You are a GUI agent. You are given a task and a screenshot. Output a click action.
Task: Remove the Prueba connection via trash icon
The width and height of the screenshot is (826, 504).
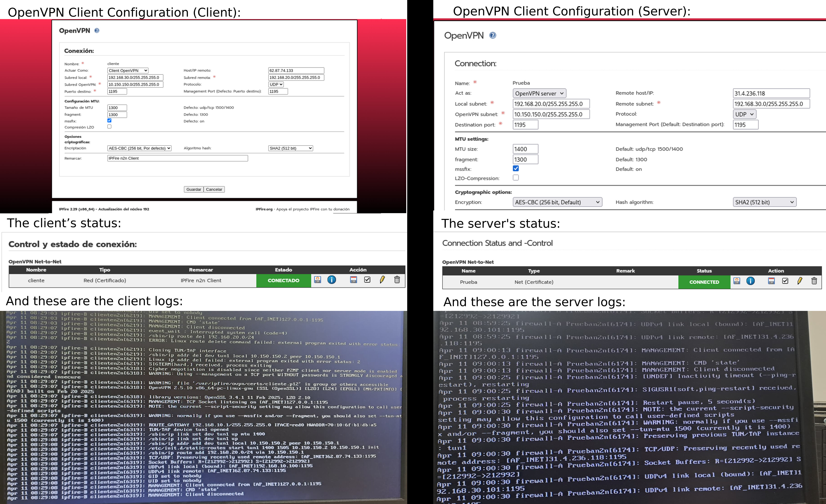pyautogui.click(x=814, y=281)
